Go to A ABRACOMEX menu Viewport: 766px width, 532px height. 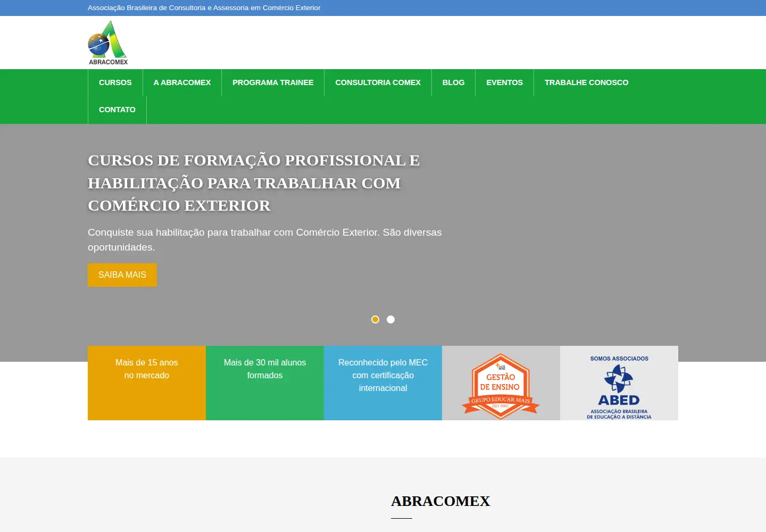point(182,82)
